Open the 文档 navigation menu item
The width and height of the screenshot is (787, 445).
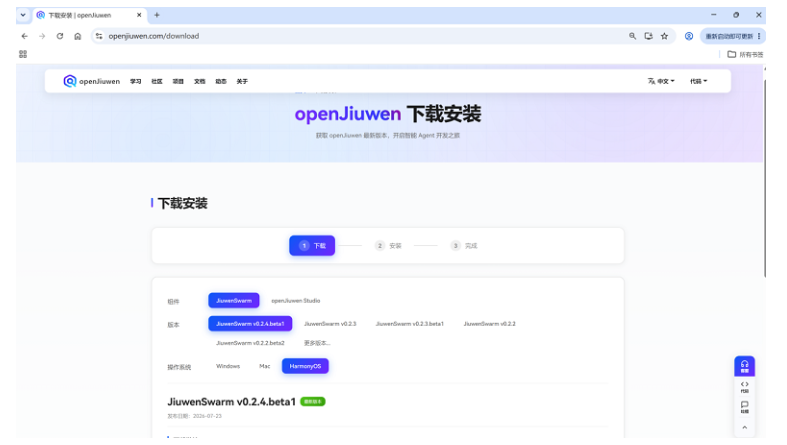point(200,81)
